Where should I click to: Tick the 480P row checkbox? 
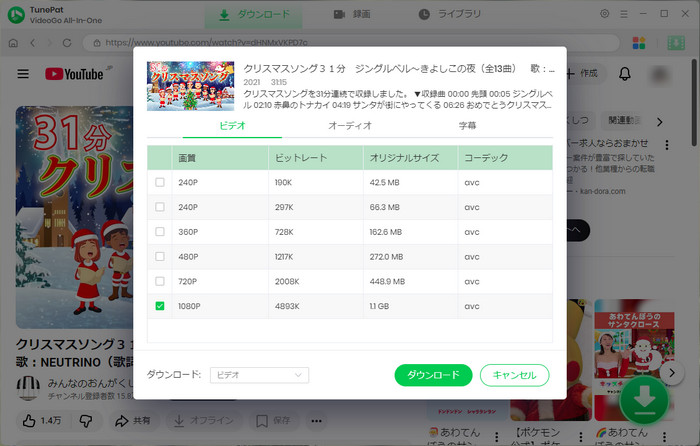coord(160,257)
